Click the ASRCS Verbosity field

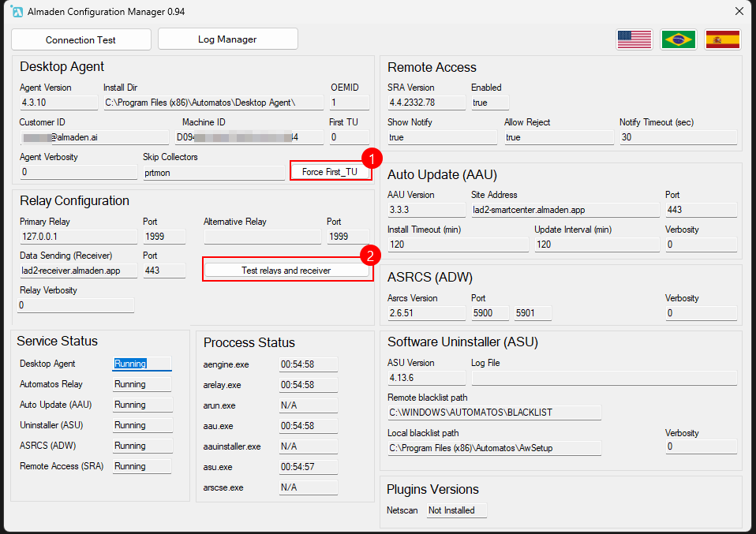(701, 313)
